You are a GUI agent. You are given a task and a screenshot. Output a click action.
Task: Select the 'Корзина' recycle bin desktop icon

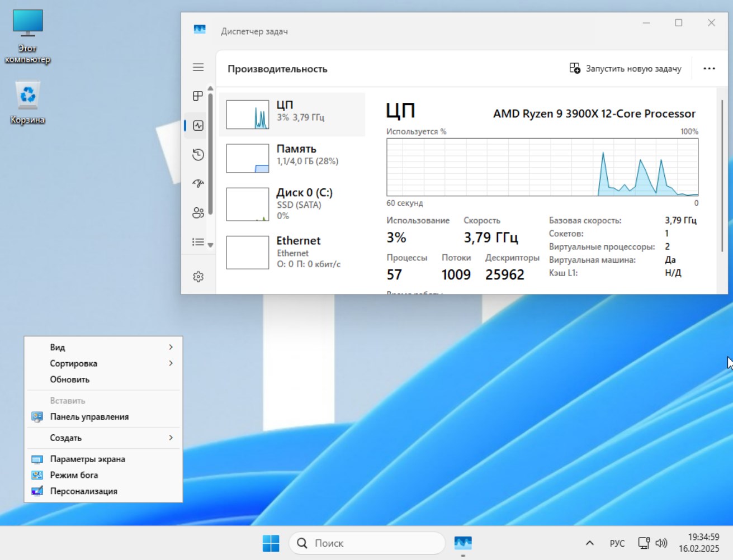tap(27, 103)
